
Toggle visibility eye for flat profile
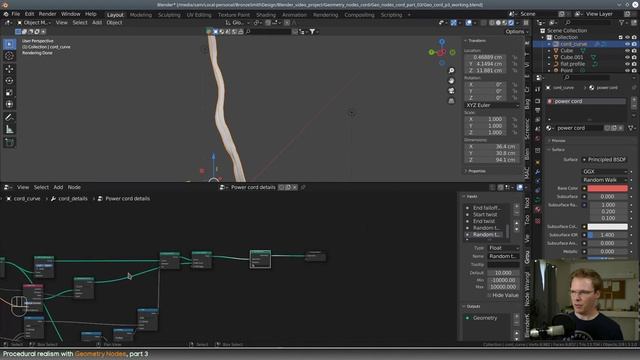point(627,64)
